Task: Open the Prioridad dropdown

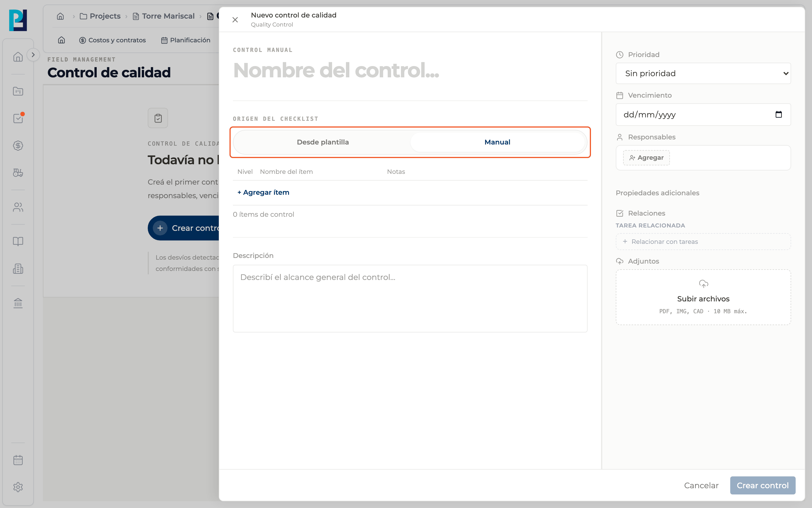Action: tap(703, 74)
